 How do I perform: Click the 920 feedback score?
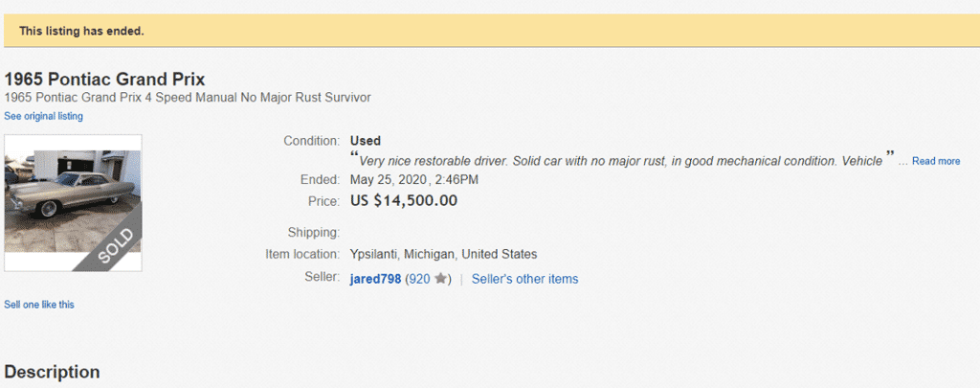(419, 279)
